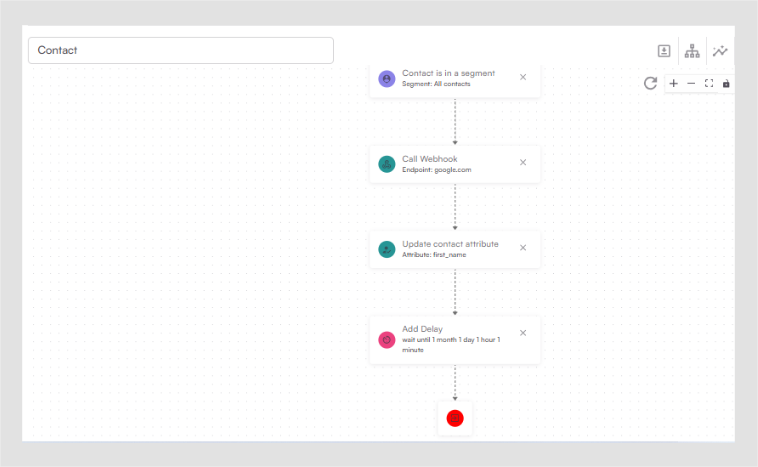Remove the Update contact attribute node

(x=523, y=247)
